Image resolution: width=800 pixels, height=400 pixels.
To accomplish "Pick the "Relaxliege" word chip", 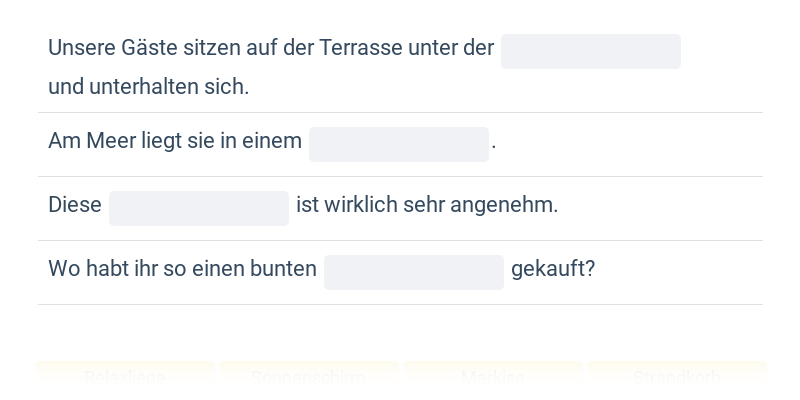I will 125,377.
